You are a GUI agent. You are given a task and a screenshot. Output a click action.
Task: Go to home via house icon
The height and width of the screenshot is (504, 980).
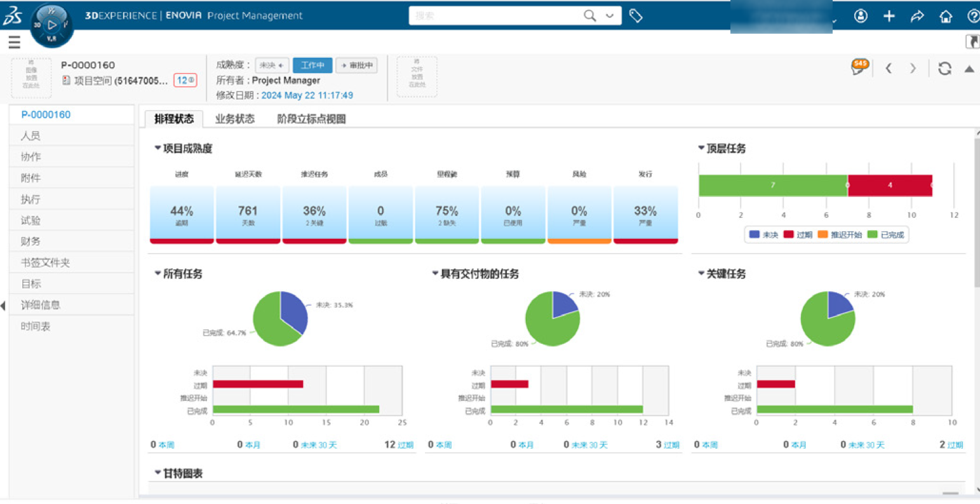click(x=946, y=17)
